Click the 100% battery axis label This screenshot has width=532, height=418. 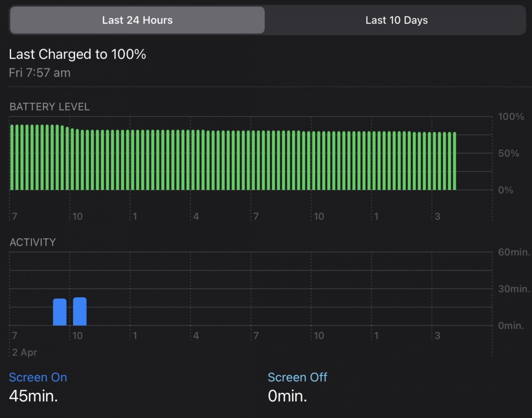[x=511, y=117]
